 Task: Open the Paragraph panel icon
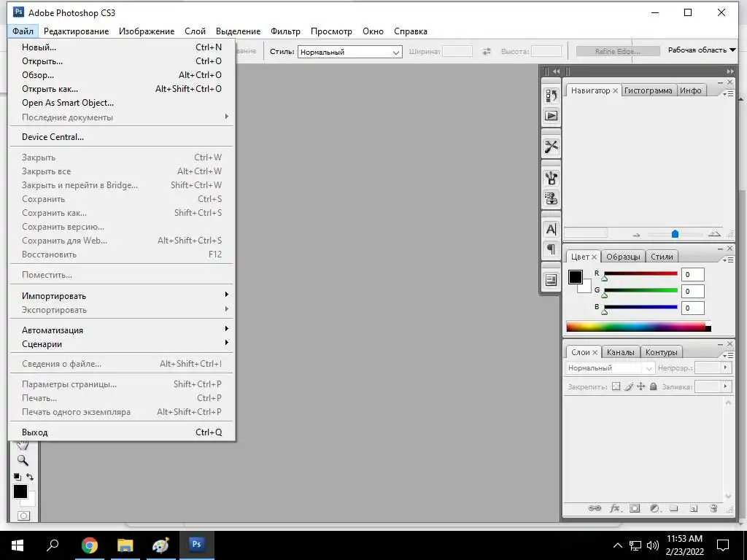tap(551, 249)
